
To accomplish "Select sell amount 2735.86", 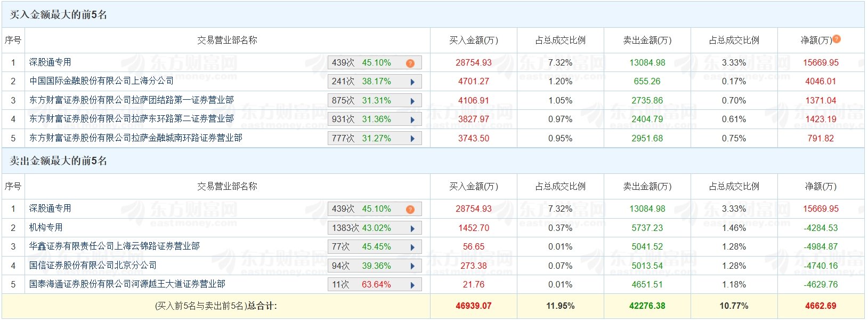I will [x=647, y=101].
